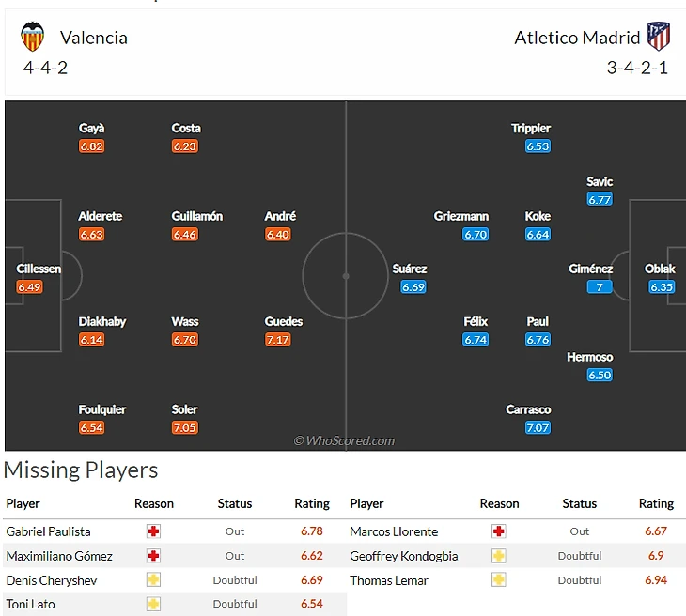Click Geoffrey Kondogbia's yellow doubtful icon
Screen dimensions: 686x616
pos(499,556)
